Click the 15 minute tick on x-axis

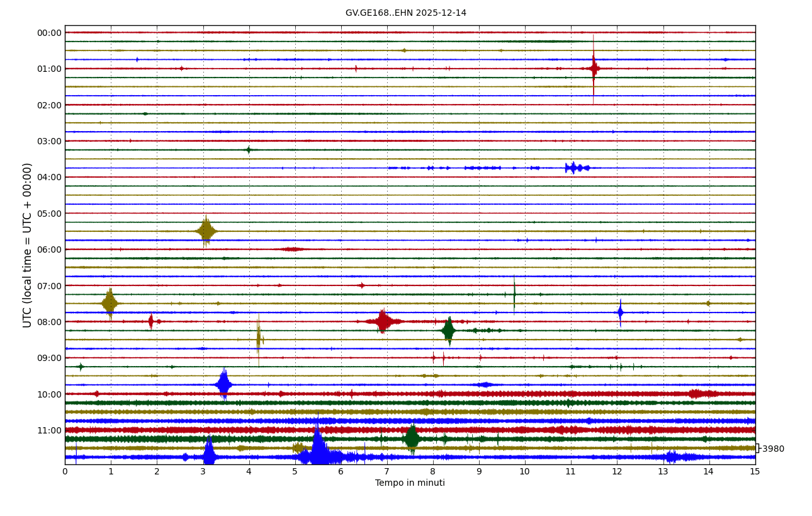coord(755,471)
